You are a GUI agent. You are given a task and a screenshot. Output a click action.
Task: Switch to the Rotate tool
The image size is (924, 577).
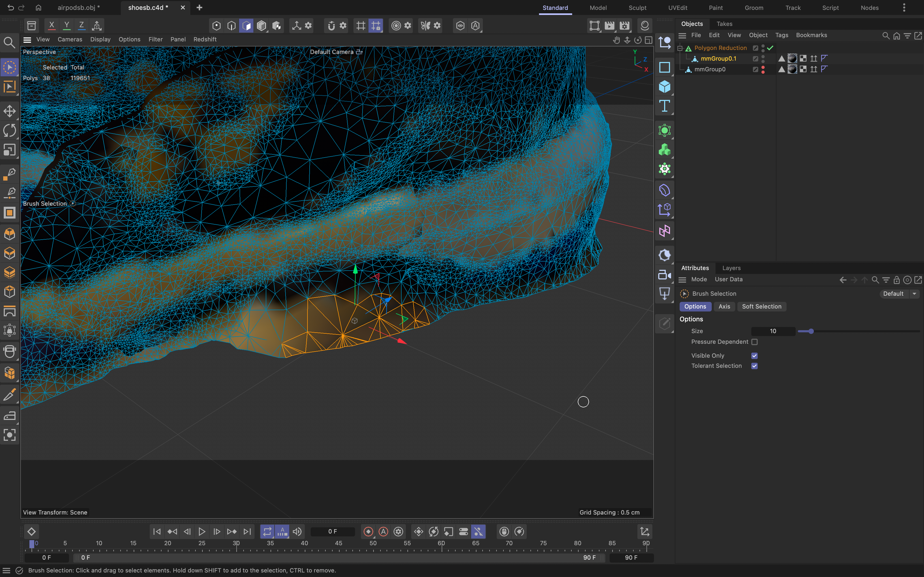click(x=10, y=130)
